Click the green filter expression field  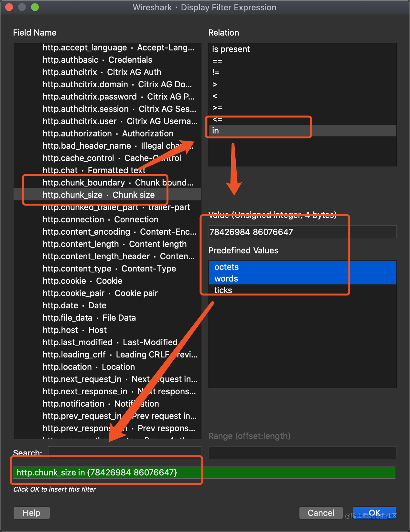tap(204, 473)
